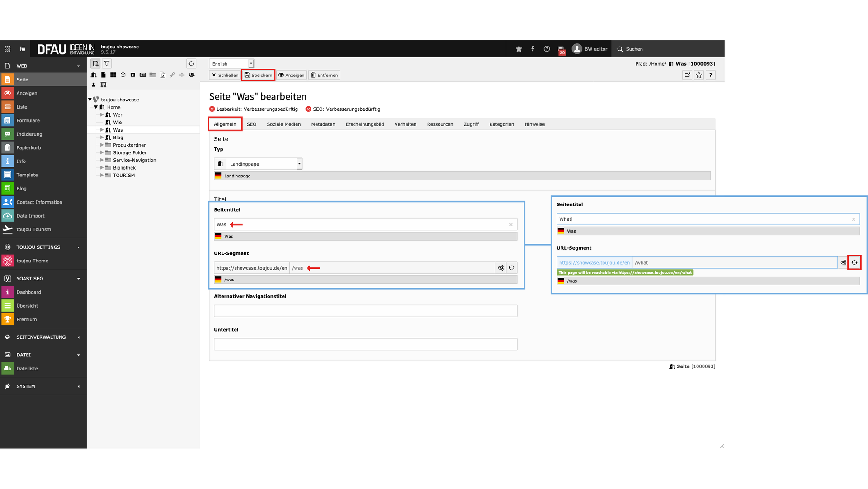Select toujou Theme module in sidebar
Screen dimensions: 868x489
pos(32,261)
